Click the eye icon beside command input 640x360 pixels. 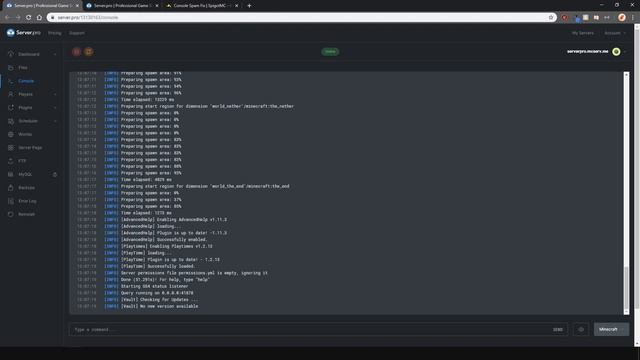pyautogui.click(x=581, y=329)
